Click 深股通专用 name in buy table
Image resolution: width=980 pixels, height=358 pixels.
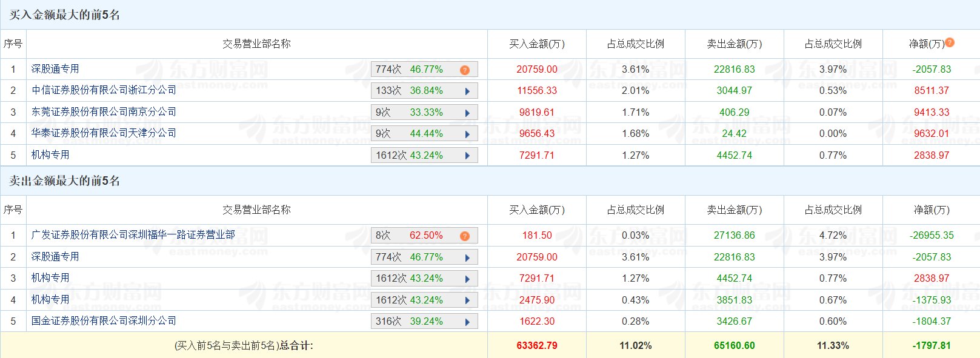pos(55,69)
